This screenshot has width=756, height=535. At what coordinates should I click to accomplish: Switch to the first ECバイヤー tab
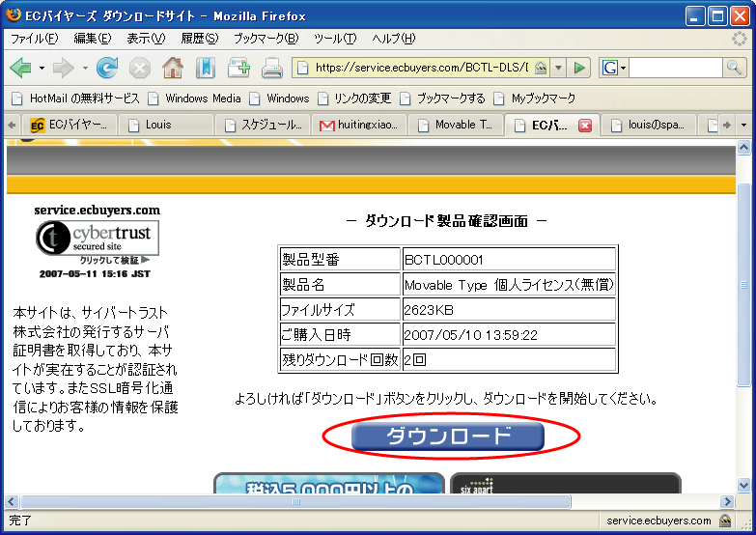tap(69, 126)
